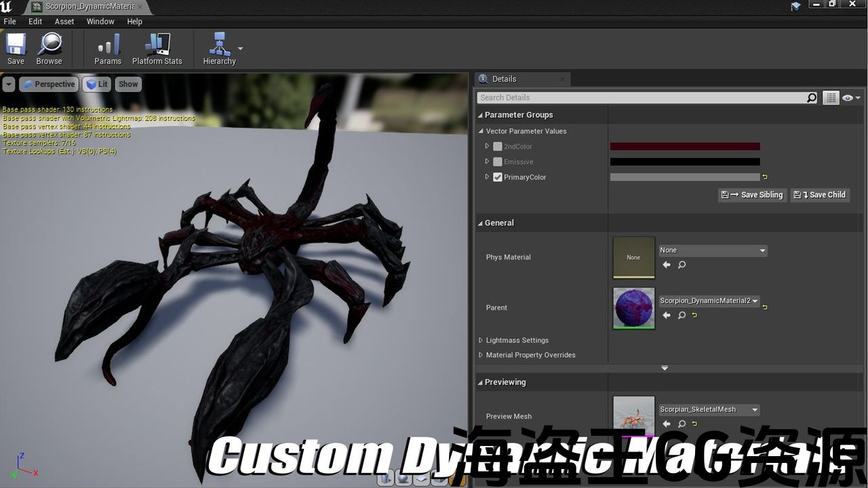Uncheck the PrimaryColor parameter checkbox

[x=498, y=178]
